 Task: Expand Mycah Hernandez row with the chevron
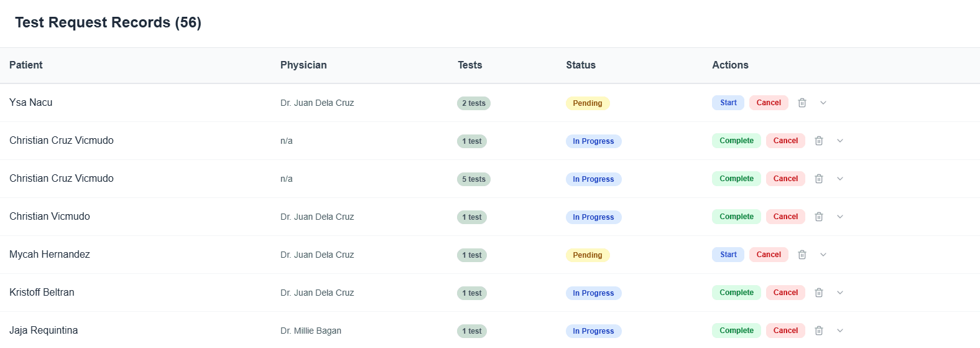[x=823, y=255]
